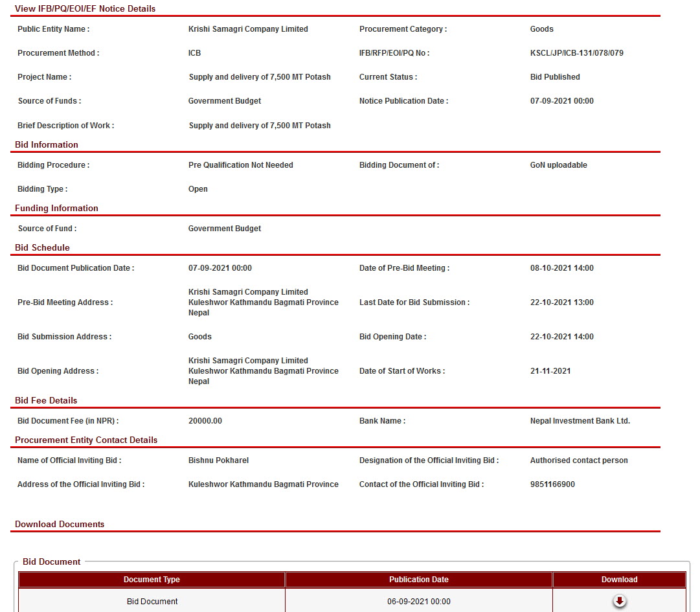Download the Bid Document file

coord(620,602)
